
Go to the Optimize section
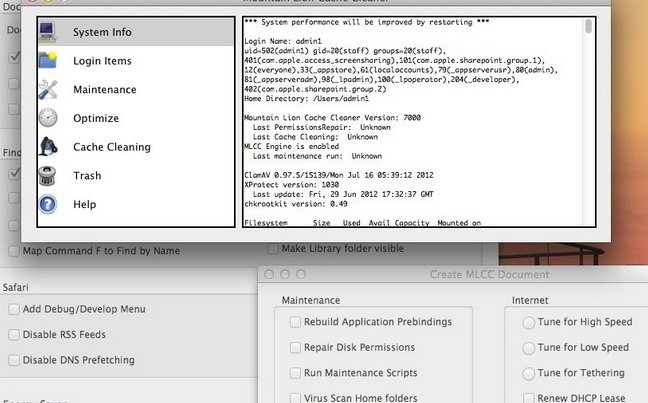point(136,118)
